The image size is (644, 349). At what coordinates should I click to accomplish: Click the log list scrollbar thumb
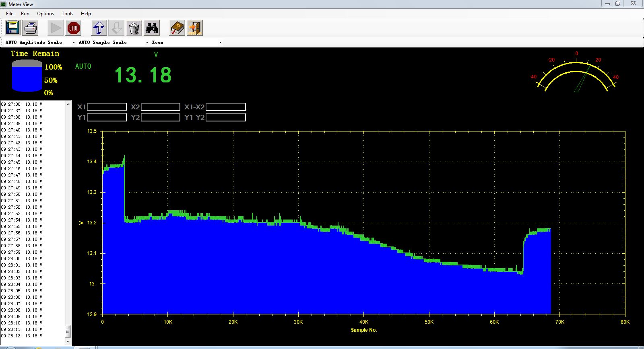[x=68, y=331]
